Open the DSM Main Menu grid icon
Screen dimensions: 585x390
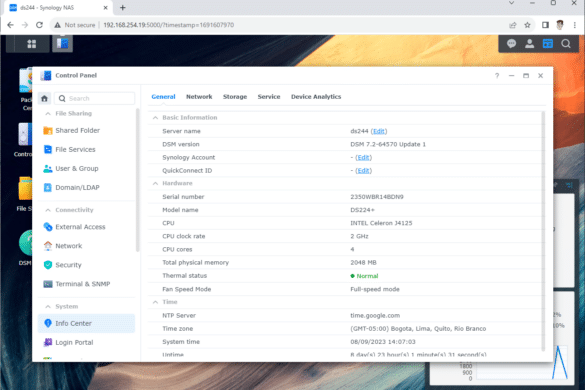[32, 44]
